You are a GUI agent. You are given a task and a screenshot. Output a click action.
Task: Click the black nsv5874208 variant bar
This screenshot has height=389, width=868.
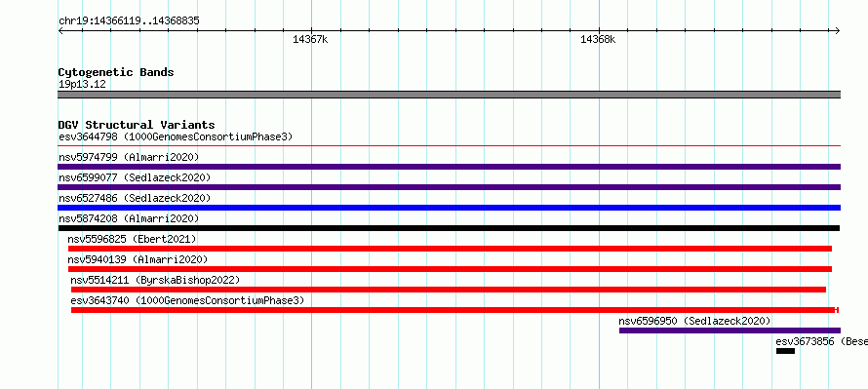point(449,228)
